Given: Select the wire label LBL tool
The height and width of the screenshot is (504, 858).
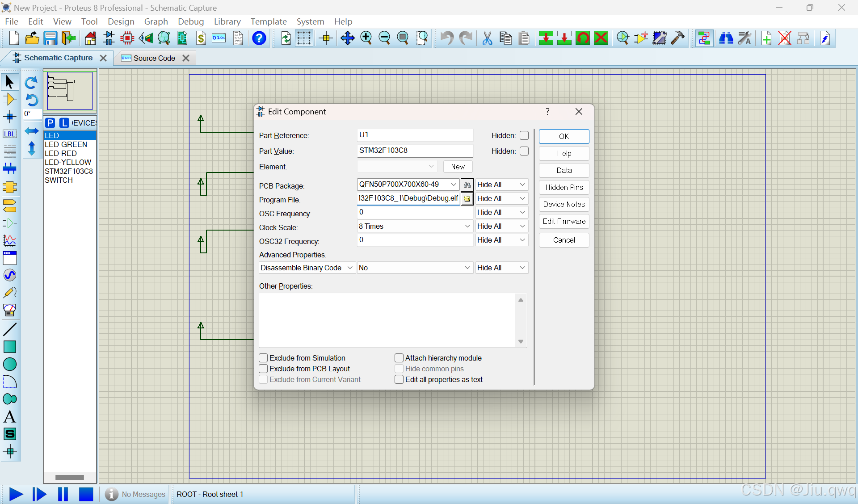Looking at the screenshot, I should point(9,134).
